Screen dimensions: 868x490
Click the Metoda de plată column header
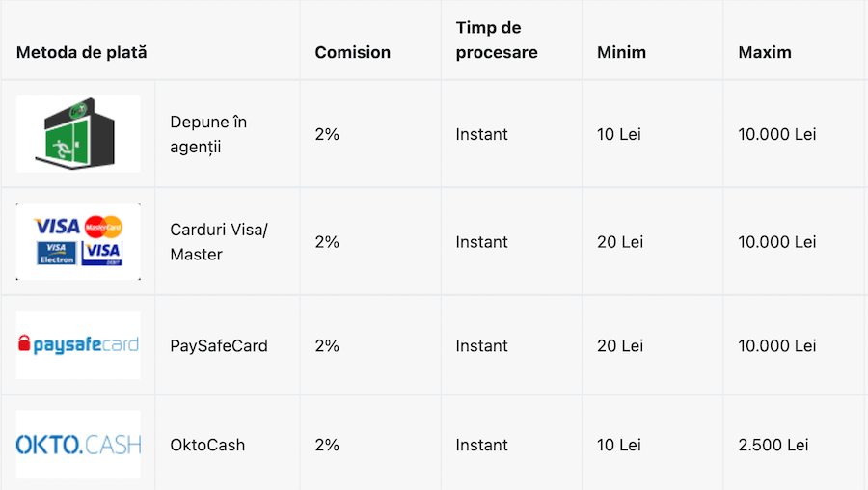pos(81,52)
